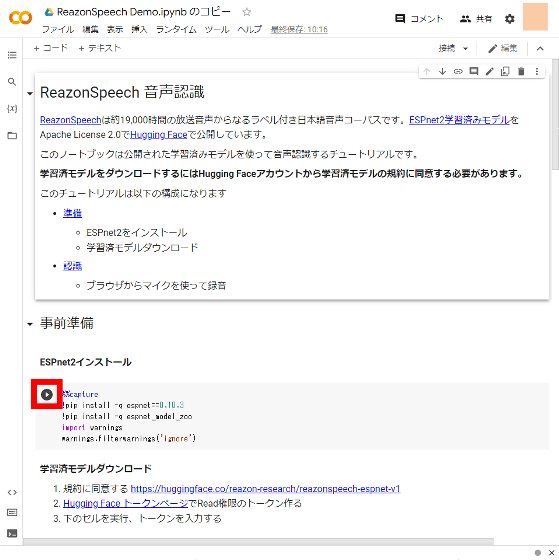Move cell down with the down arrow
559x560 pixels.
[x=443, y=71]
